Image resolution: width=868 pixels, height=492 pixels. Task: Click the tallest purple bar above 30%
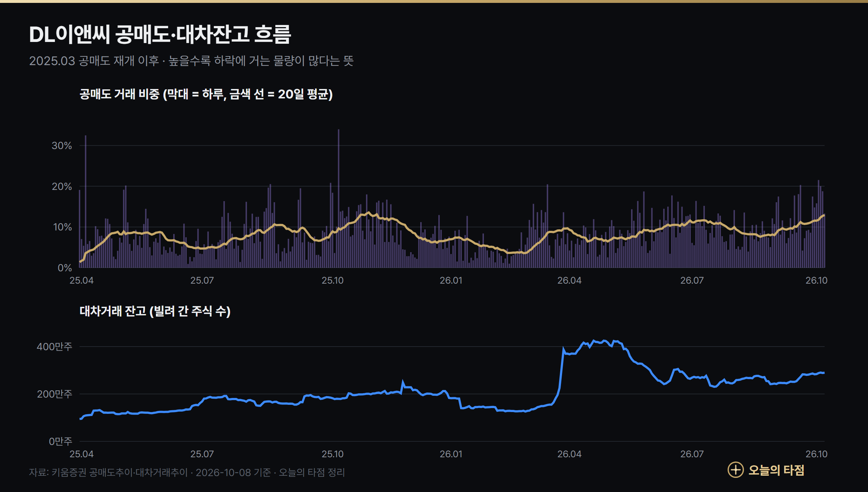[339, 199]
